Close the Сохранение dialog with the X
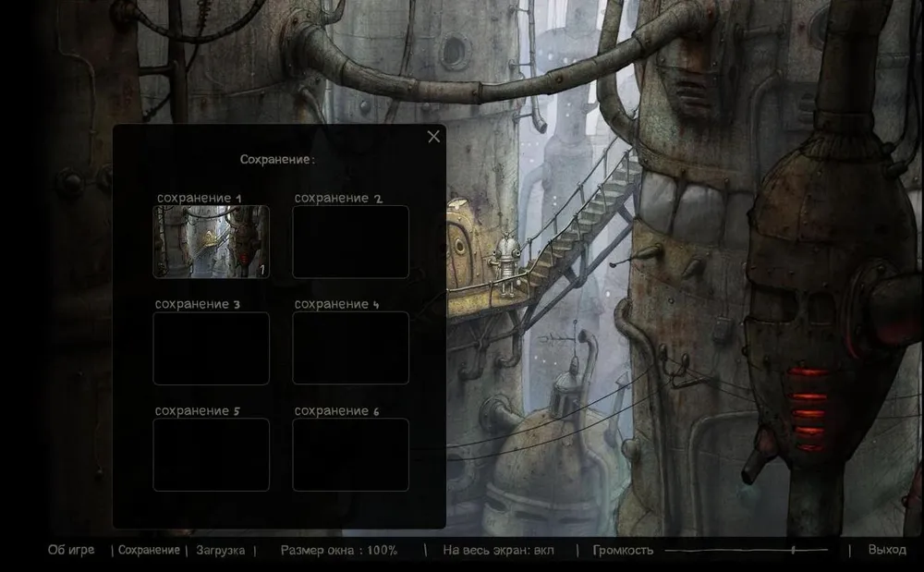 click(x=433, y=137)
